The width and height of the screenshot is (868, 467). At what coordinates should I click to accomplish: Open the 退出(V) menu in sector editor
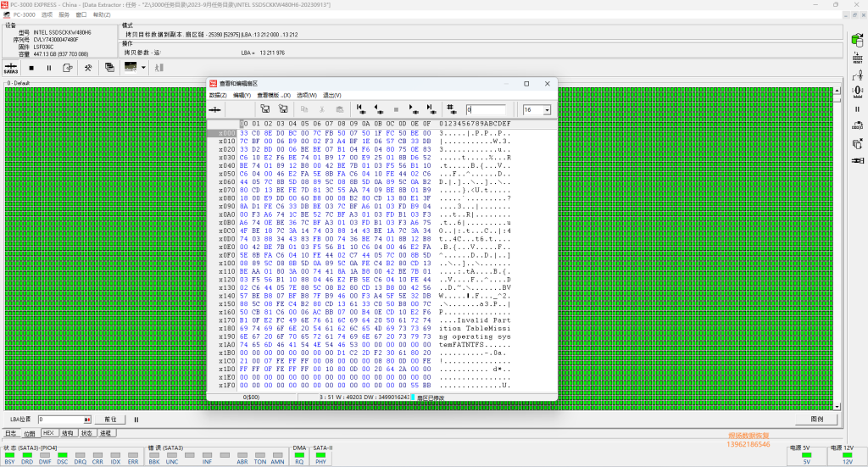[x=332, y=95]
